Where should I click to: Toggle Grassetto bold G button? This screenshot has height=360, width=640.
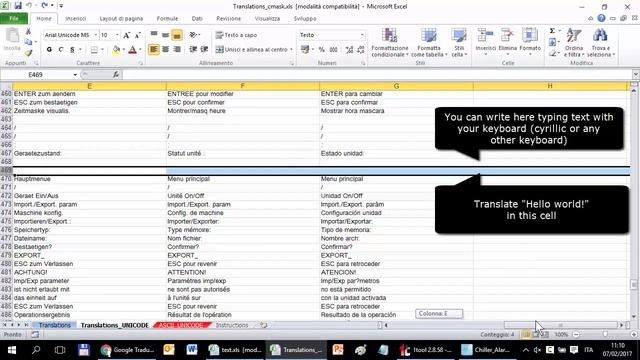[49, 49]
